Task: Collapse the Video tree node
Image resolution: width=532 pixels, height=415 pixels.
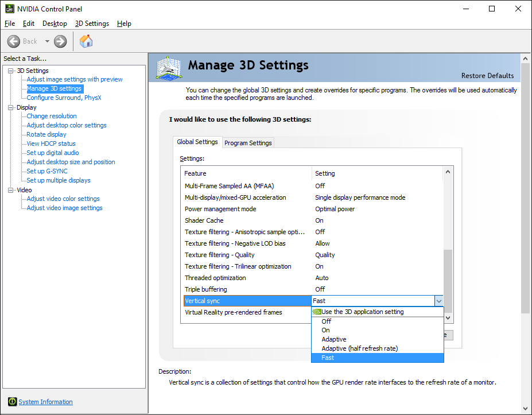Action: pos(10,190)
